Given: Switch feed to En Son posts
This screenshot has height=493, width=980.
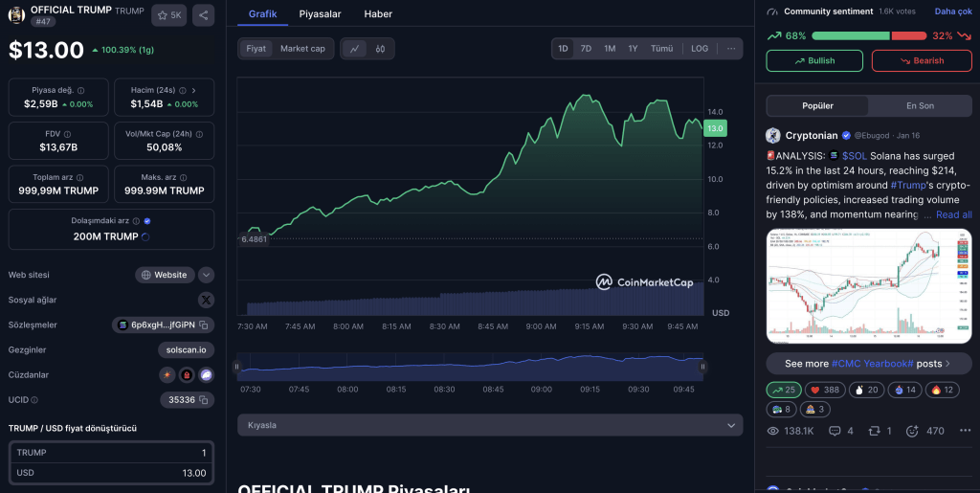Looking at the screenshot, I should (919, 105).
